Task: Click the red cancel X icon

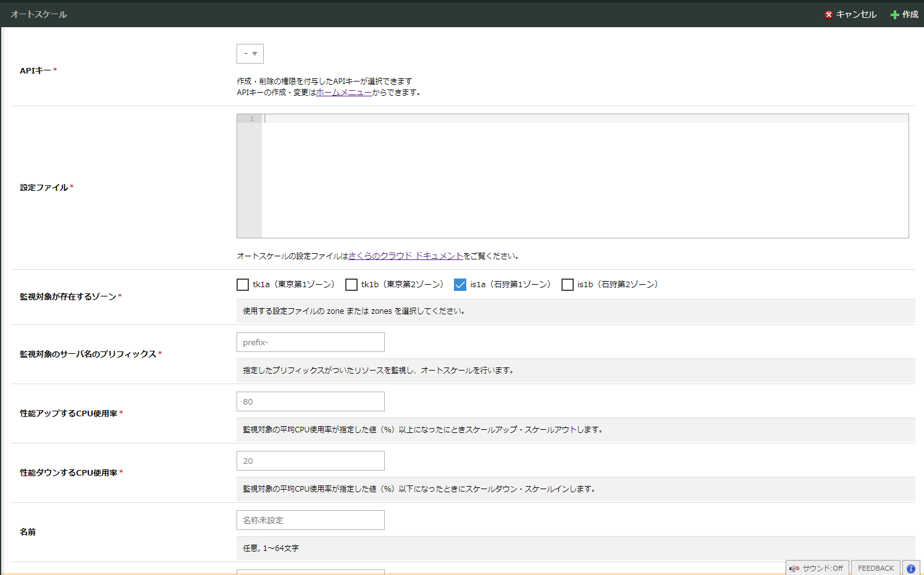Action: [x=829, y=15]
